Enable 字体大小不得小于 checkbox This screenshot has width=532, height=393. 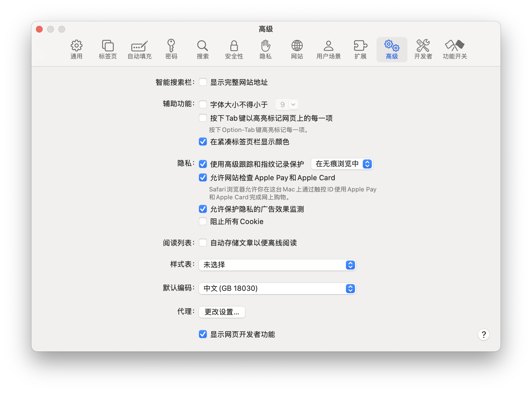click(203, 105)
